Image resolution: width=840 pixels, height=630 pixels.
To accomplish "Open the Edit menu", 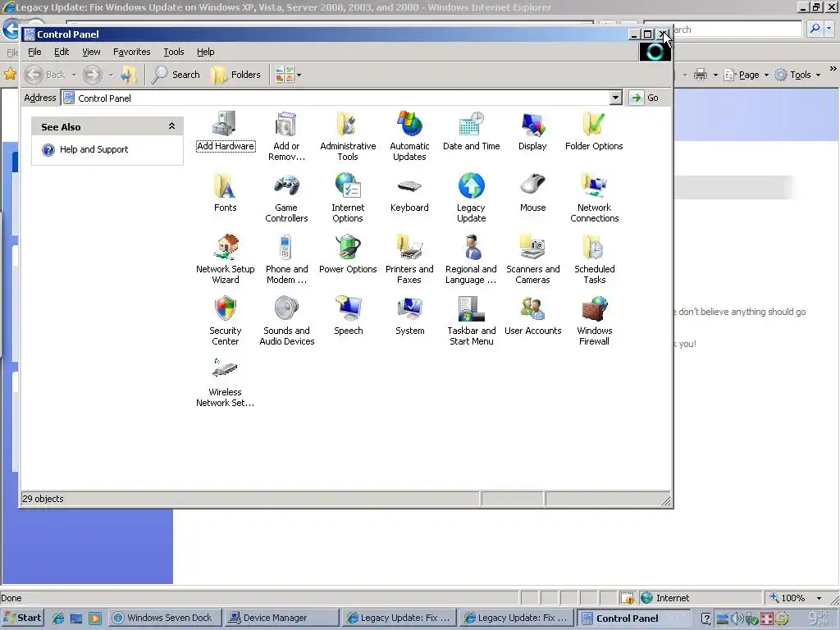I will pos(62,52).
